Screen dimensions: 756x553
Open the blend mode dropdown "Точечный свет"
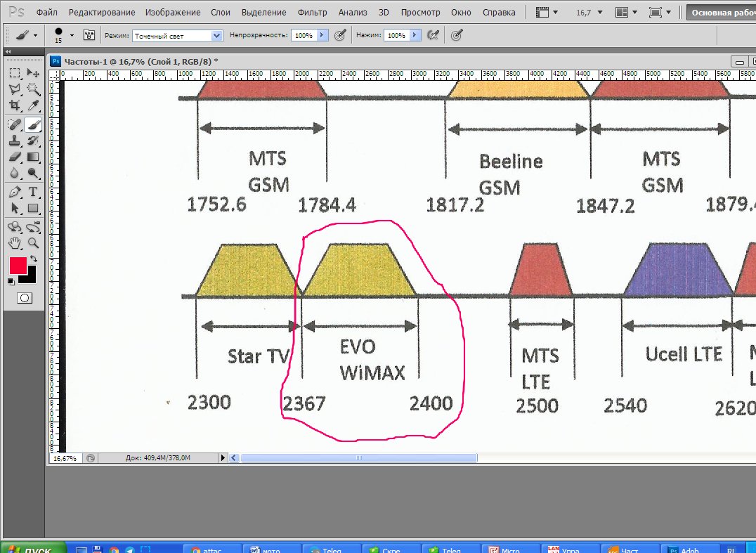[176, 36]
